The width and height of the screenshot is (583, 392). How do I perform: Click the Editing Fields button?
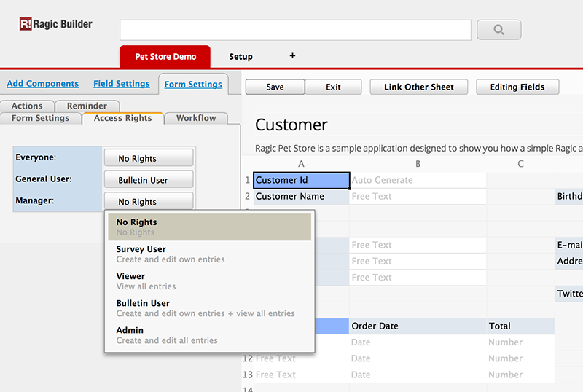click(517, 87)
